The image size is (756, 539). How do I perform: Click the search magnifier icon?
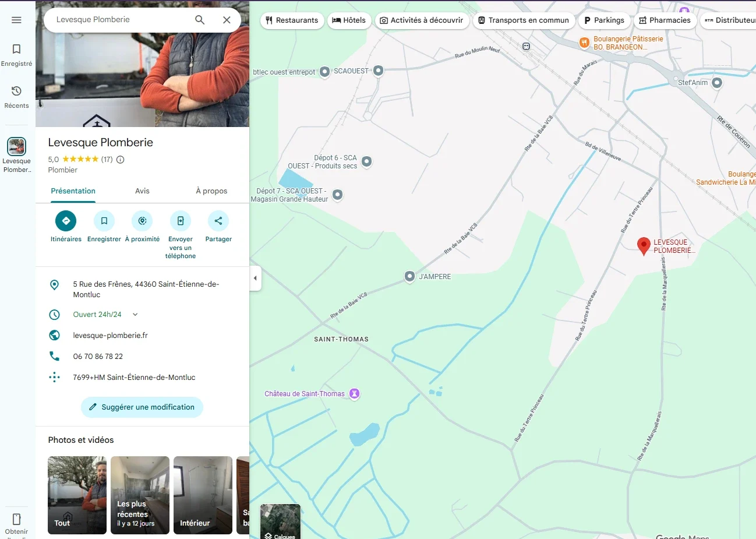[x=200, y=20]
